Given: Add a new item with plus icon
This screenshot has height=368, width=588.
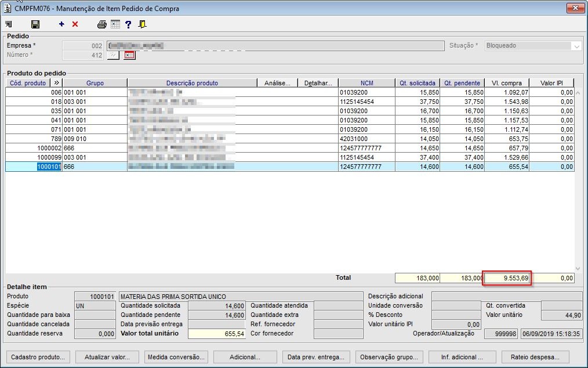Looking at the screenshot, I should point(62,24).
